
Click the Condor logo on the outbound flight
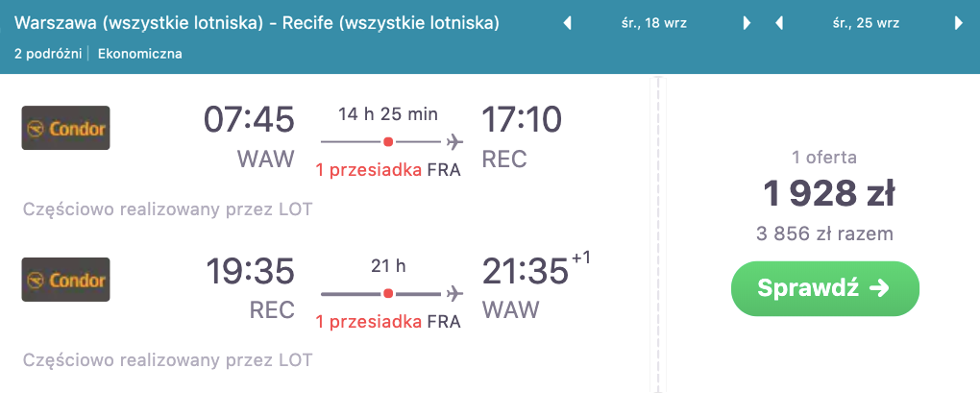(65, 128)
